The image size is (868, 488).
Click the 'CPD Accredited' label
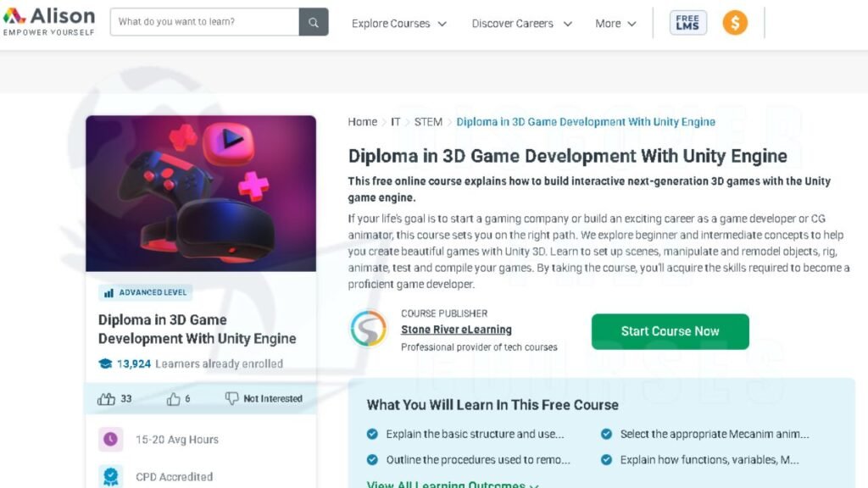174,476
